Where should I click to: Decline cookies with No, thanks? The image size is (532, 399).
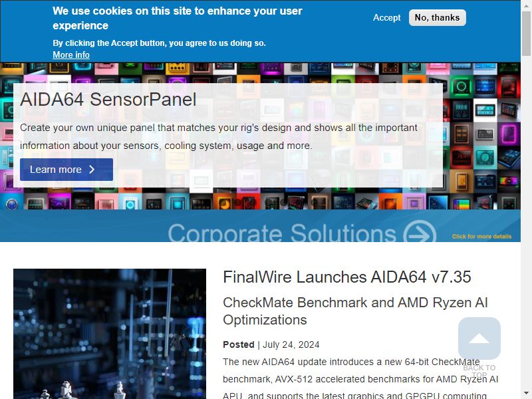point(438,18)
